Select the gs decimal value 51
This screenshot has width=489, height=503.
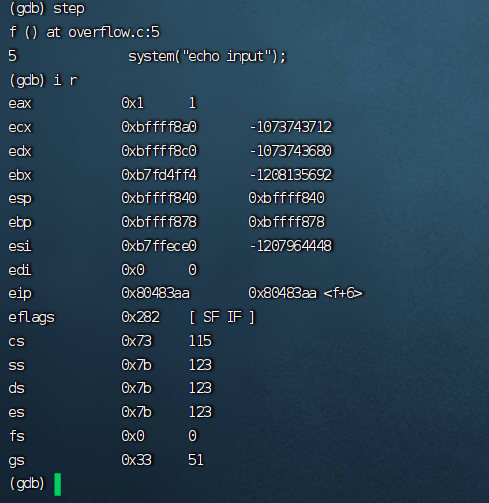pyautogui.click(x=196, y=460)
